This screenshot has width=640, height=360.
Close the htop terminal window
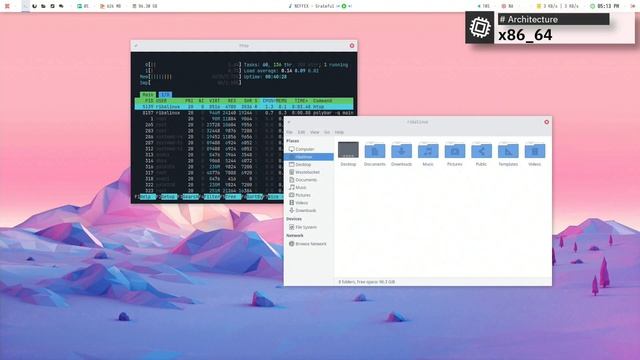pos(352,46)
